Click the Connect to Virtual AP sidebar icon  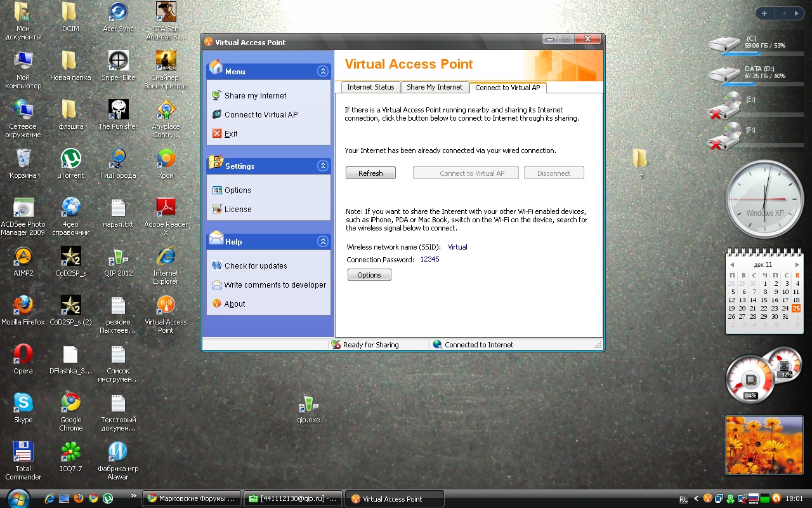tap(216, 114)
